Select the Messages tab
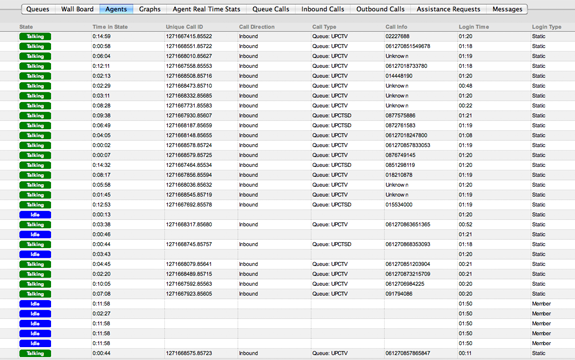Screen dimensions: 575x360 pos(507,9)
